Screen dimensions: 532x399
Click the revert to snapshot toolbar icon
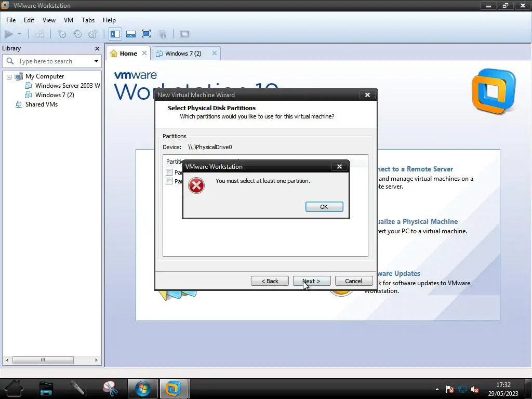(x=77, y=34)
